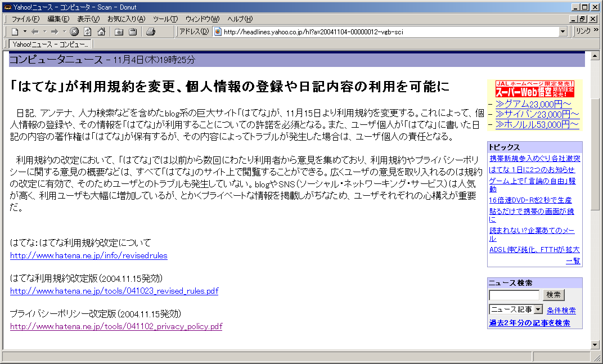Minimize the inner document window
Image resolution: width=603 pixels, height=364 pixels.
pyautogui.click(x=574, y=19)
